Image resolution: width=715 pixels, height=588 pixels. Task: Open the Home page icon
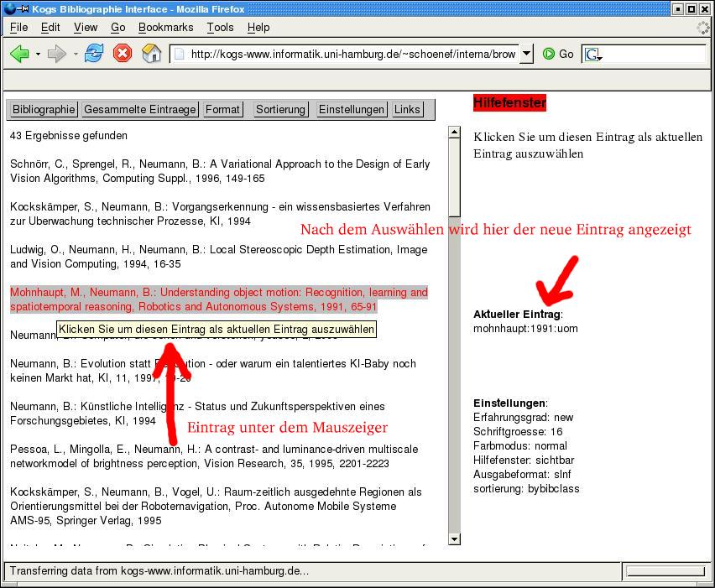(x=151, y=54)
